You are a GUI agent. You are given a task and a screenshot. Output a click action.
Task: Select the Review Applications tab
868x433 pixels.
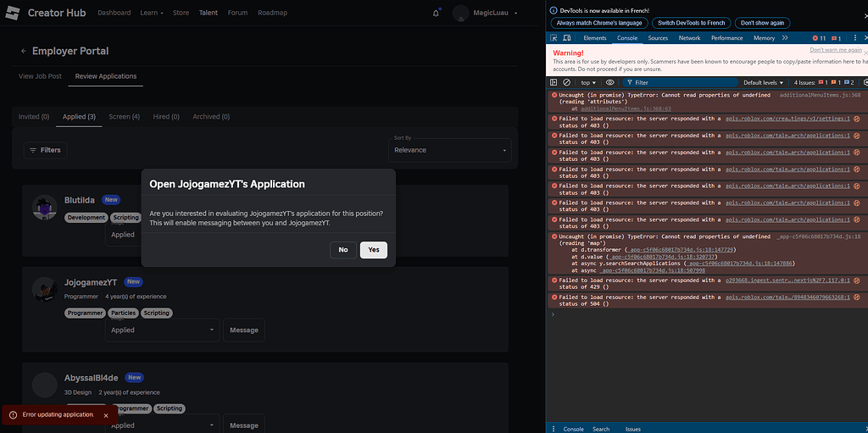point(106,76)
